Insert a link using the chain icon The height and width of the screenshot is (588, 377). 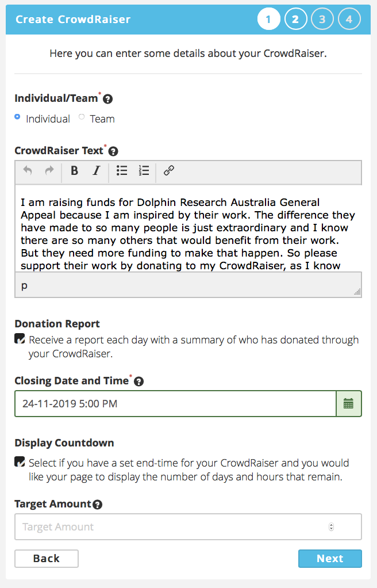tap(169, 171)
